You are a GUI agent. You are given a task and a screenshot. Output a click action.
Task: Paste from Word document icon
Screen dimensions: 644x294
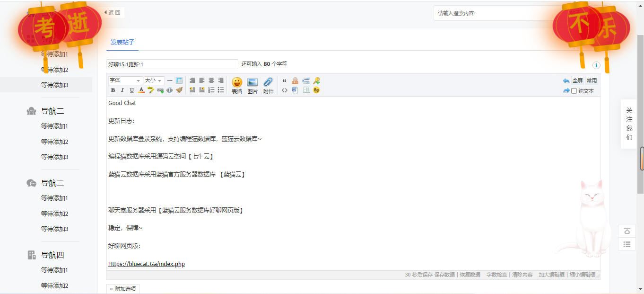295,90
